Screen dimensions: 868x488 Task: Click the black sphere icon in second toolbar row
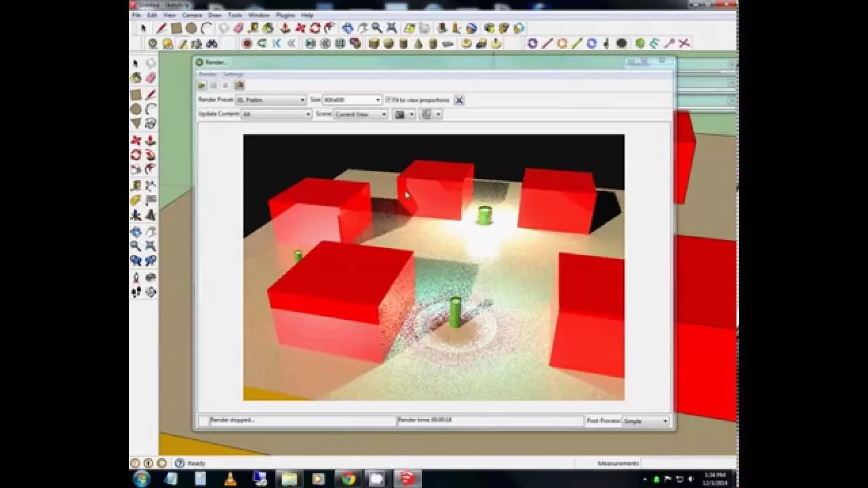click(x=621, y=43)
